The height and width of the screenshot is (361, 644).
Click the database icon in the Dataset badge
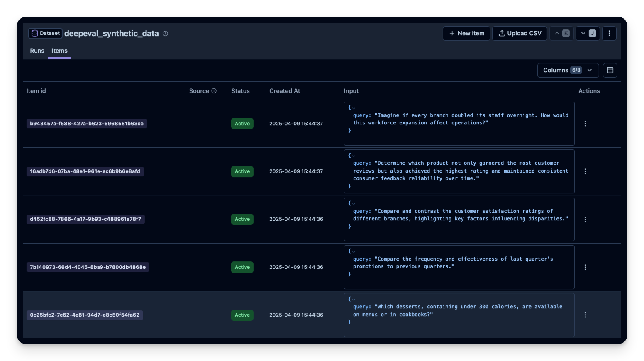pos(35,33)
